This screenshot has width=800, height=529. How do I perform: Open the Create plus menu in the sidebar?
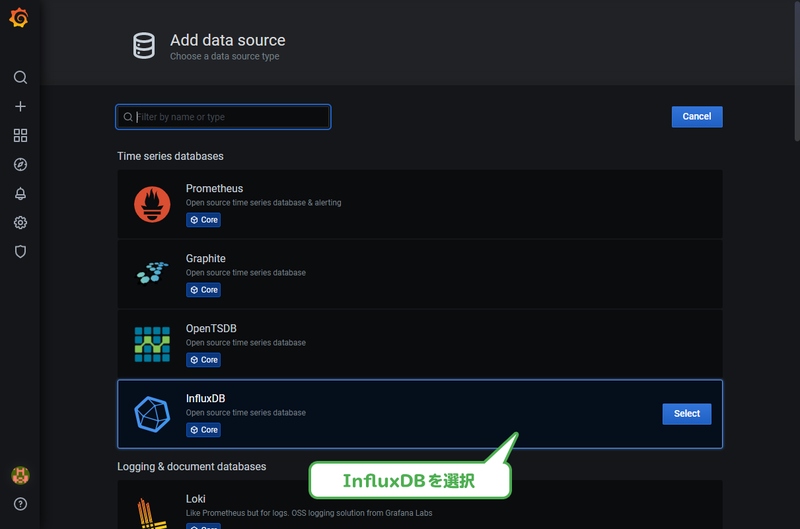pyautogui.click(x=20, y=106)
